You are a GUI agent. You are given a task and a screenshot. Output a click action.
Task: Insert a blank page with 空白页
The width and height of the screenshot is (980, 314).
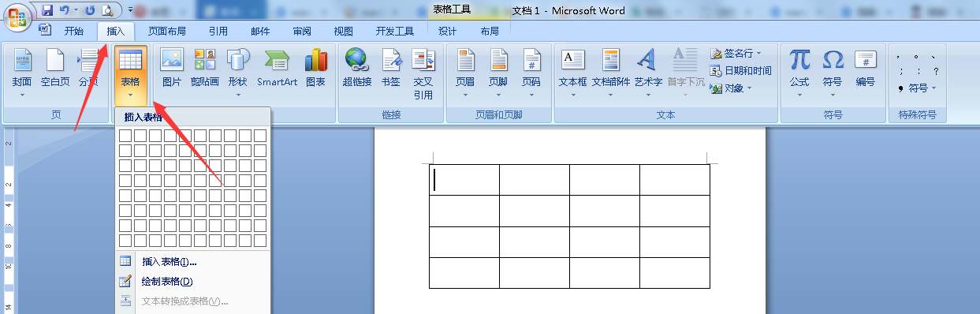click(x=55, y=67)
